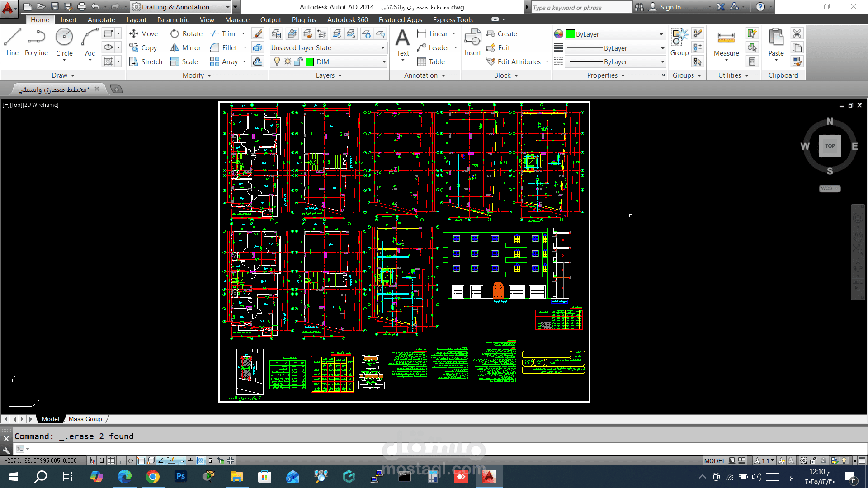Select the Line tool
868x488 pixels.
12,42
